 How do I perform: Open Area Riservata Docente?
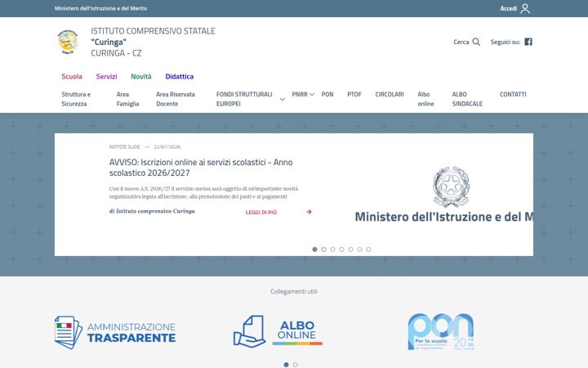pos(176,99)
